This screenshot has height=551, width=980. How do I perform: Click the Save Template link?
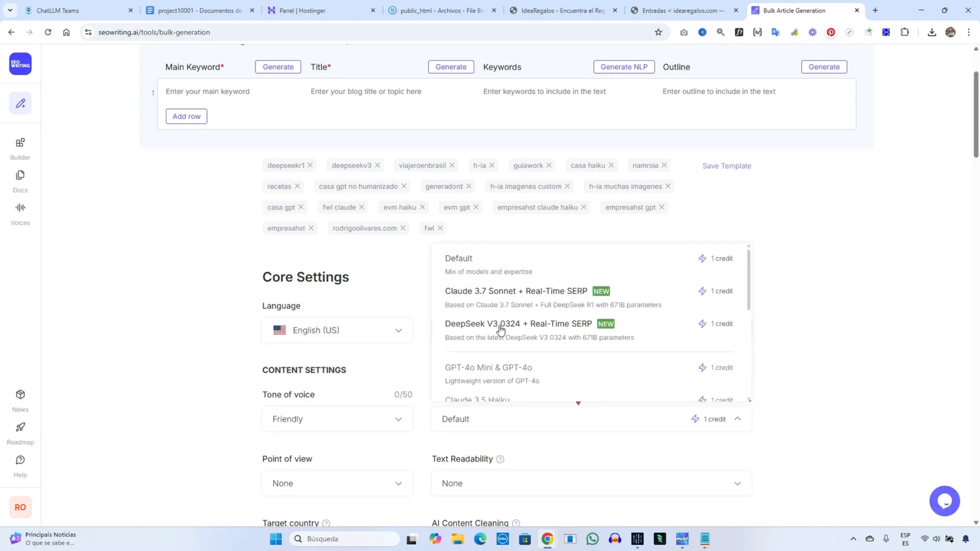point(726,165)
